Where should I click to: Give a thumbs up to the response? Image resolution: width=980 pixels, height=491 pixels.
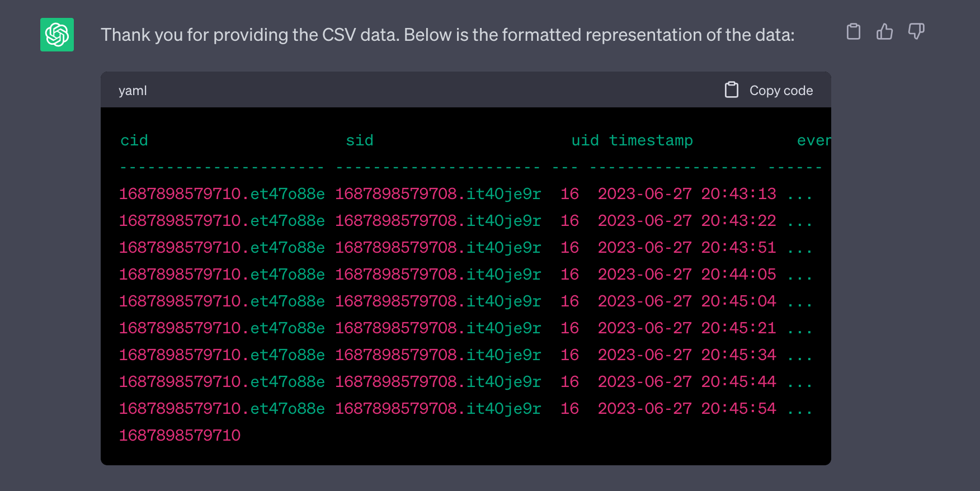[884, 32]
